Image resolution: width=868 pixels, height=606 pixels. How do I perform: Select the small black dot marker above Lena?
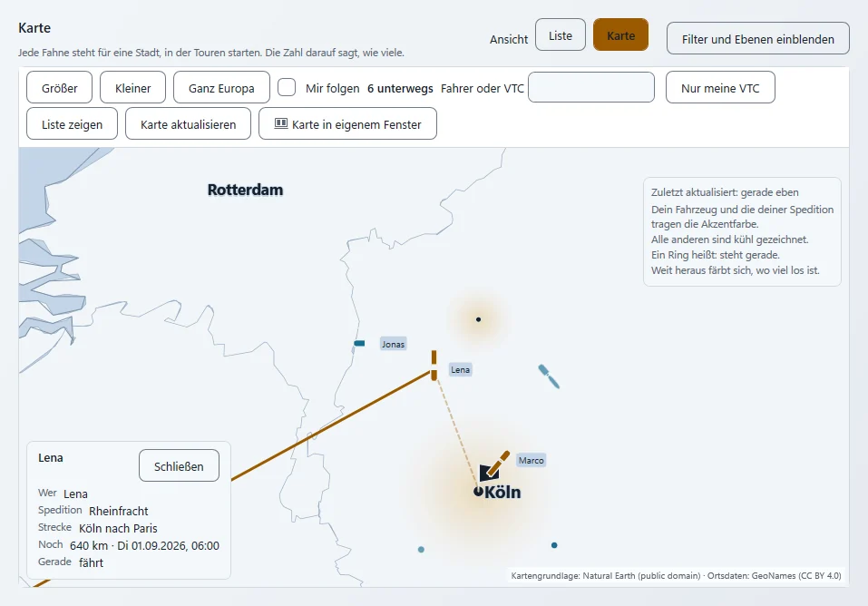[478, 319]
